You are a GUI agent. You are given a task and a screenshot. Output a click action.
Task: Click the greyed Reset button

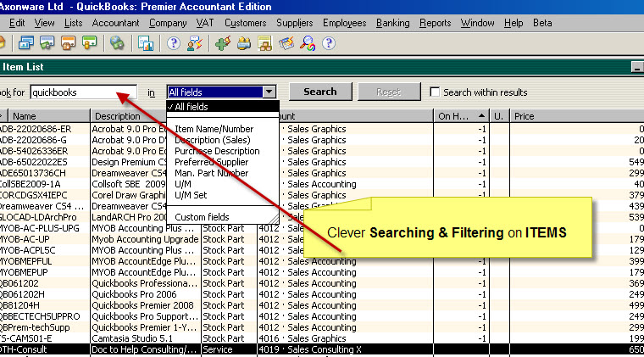pos(389,92)
